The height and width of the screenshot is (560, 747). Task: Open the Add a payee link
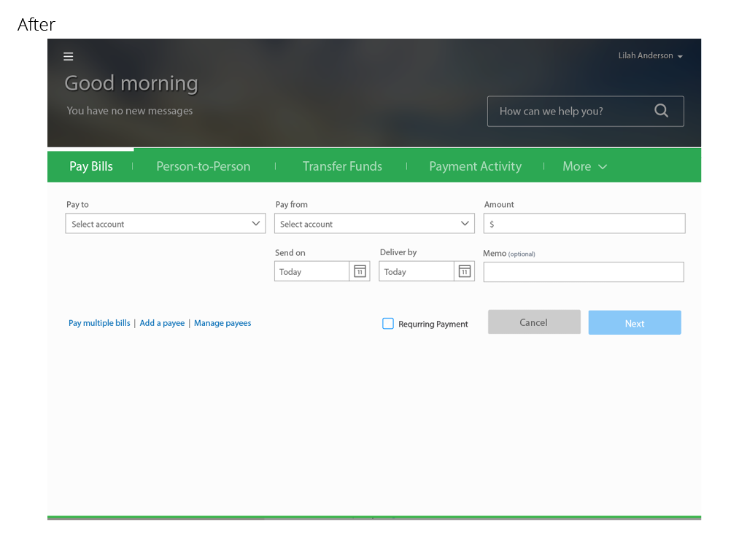[162, 323]
